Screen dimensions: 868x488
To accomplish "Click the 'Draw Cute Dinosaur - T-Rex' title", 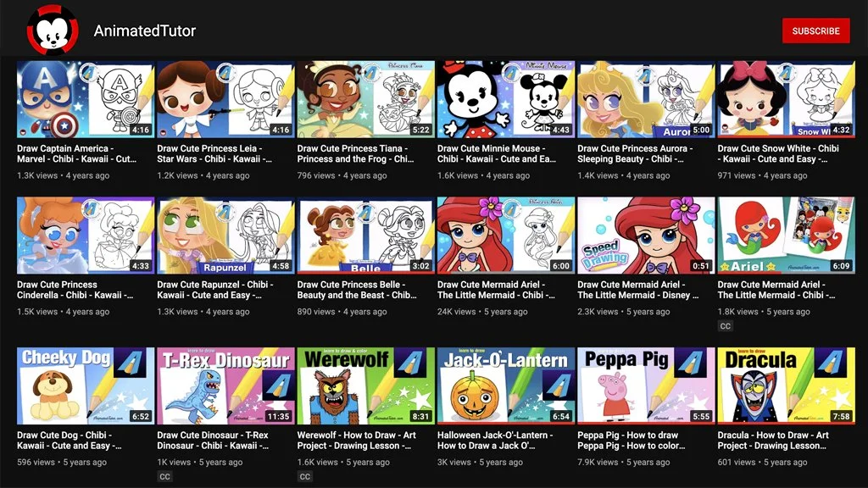I will pos(214,440).
